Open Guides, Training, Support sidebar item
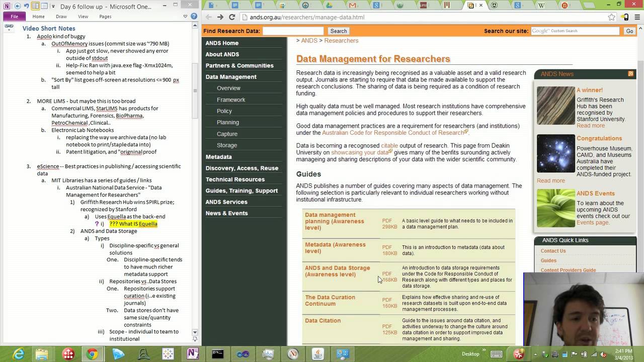The image size is (644, 362). click(242, 191)
